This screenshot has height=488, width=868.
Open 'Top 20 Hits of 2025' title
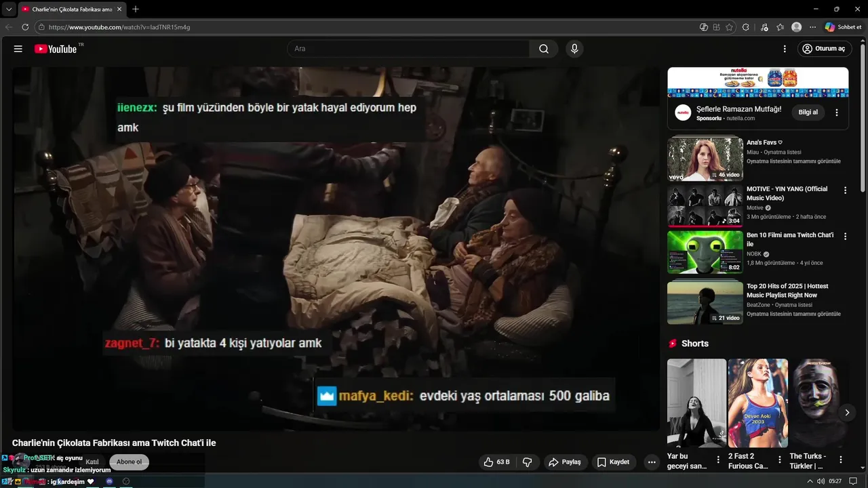pos(787,291)
